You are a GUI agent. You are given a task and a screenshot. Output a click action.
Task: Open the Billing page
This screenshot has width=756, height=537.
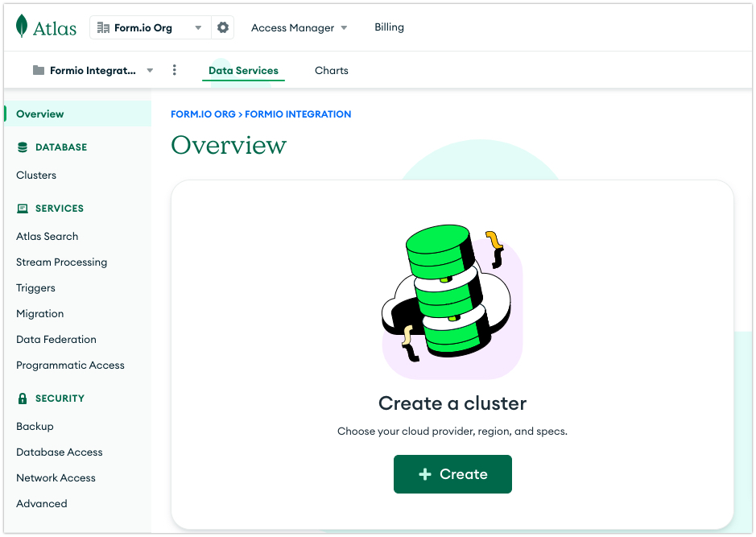(389, 27)
